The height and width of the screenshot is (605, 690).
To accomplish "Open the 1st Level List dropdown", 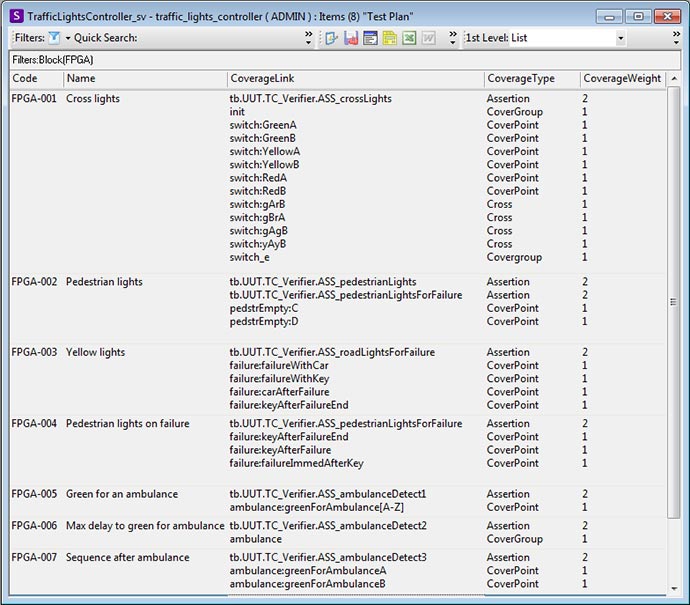I will (620, 38).
